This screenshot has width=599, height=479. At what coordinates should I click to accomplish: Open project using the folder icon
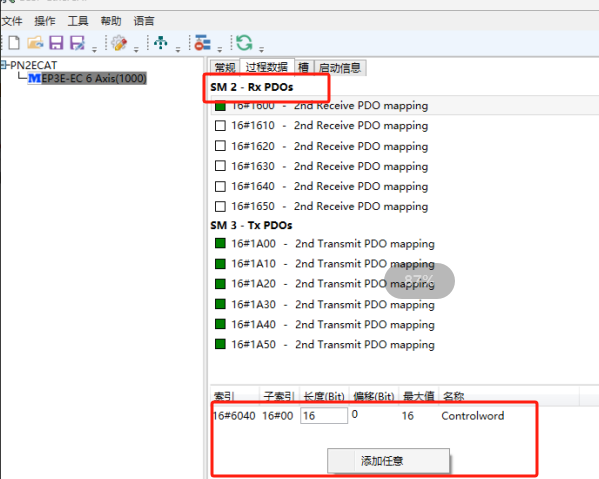(x=35, y=43)
